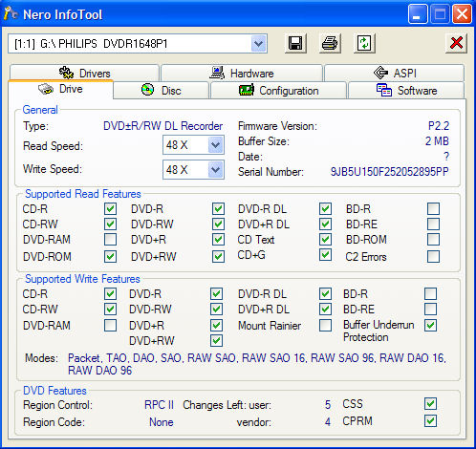This screenshot has width=476, height=449.
Task: Toggle BD-R read checkbox
Action: click(433, 209)
